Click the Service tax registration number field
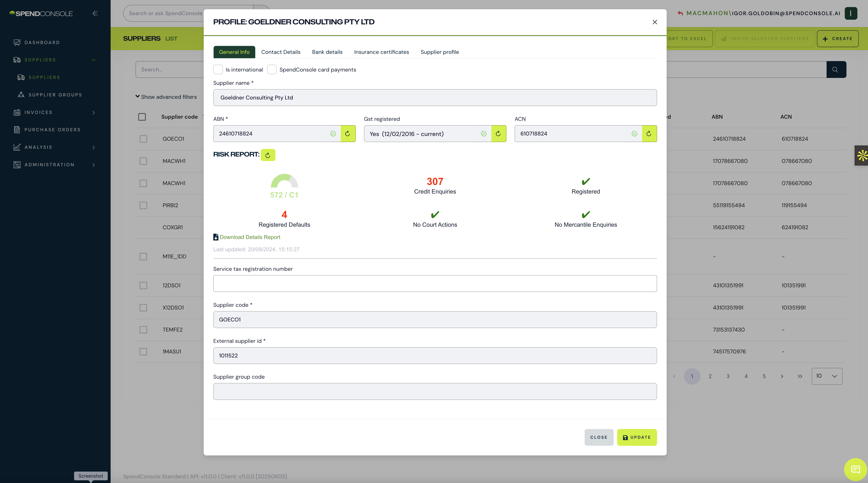The height and width of the screenshot is (483, 868). point(435,283)
